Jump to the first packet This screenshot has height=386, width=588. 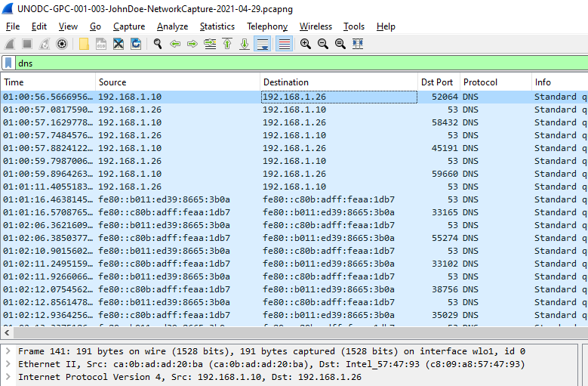(227, 44)
